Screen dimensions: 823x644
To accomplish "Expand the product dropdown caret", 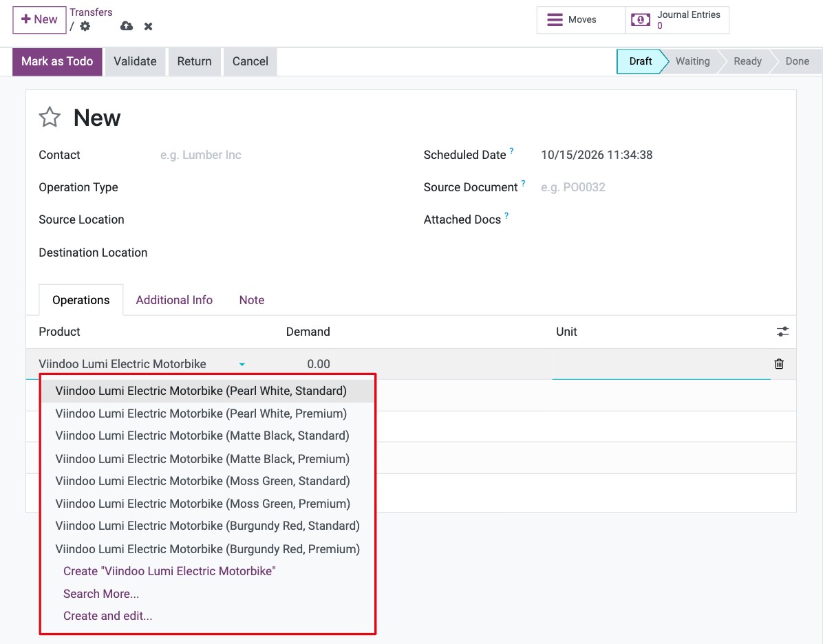I will point(242,364).
